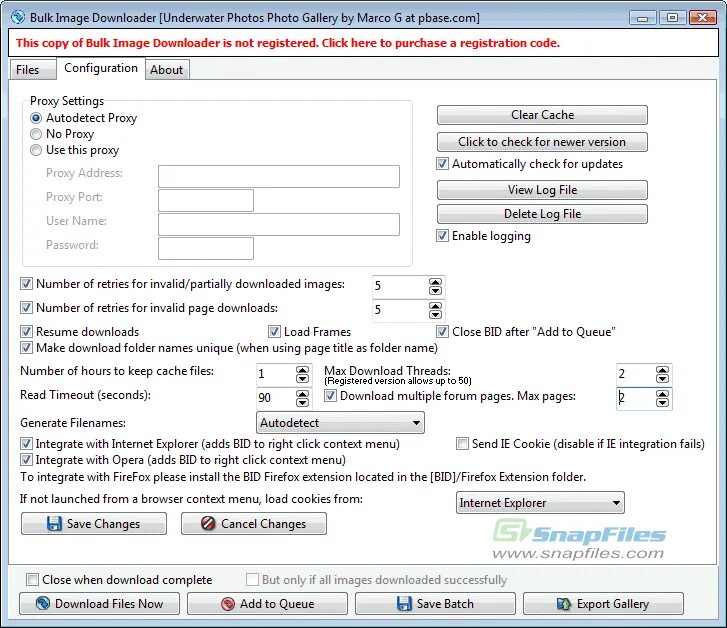
Task: Select Use this proxy radio button
Action: click(x=36, y=150)
